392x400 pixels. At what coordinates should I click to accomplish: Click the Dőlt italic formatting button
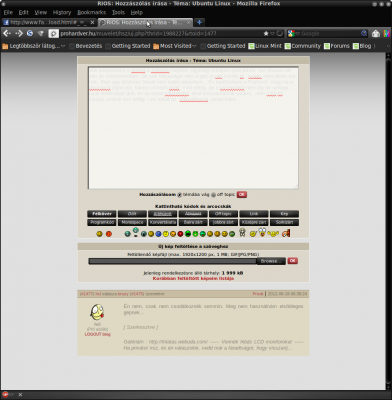coord(132,214)
